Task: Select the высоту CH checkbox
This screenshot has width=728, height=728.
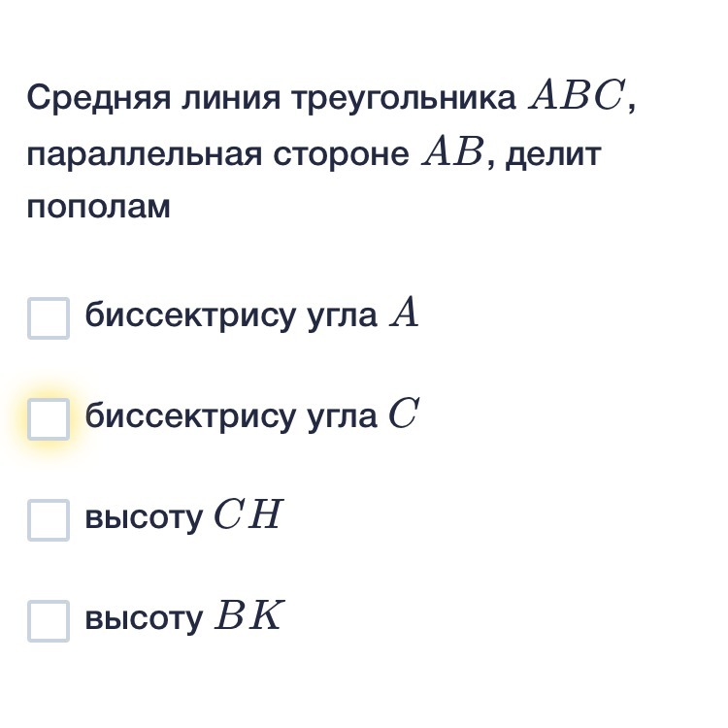Action: coord(49,520)
